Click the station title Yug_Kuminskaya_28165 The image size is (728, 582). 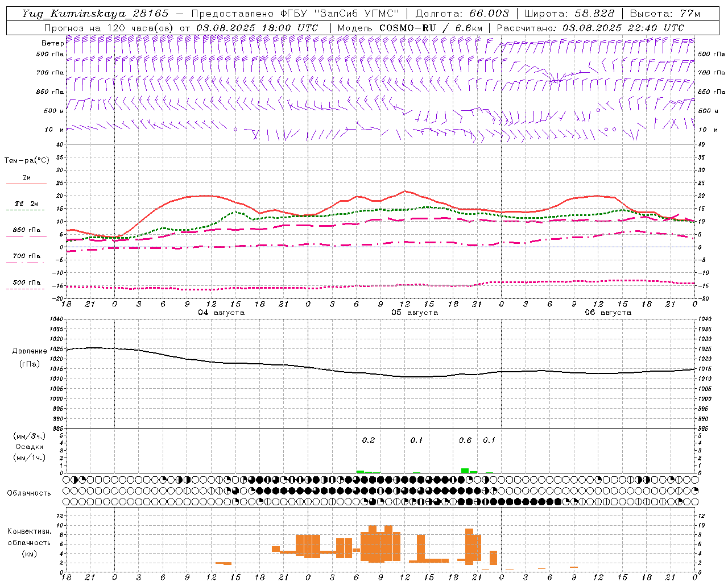pyautogui.click(x=95, y=14)
